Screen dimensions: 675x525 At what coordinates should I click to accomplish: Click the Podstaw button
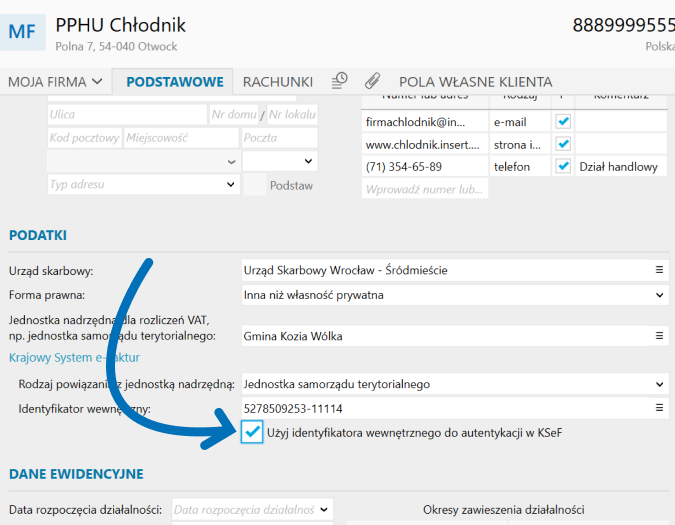pos(291,185)
